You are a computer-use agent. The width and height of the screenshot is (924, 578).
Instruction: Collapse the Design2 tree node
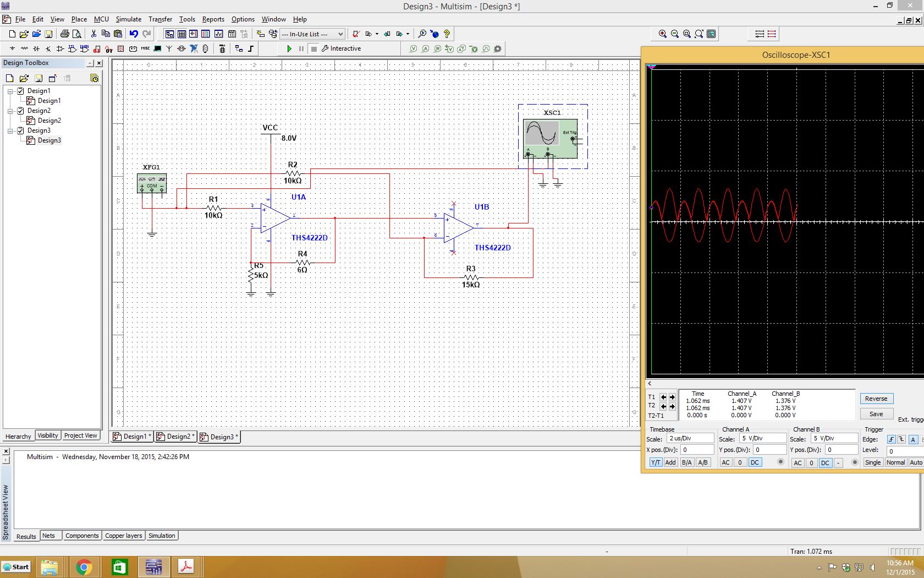click(x=10, y=111)
